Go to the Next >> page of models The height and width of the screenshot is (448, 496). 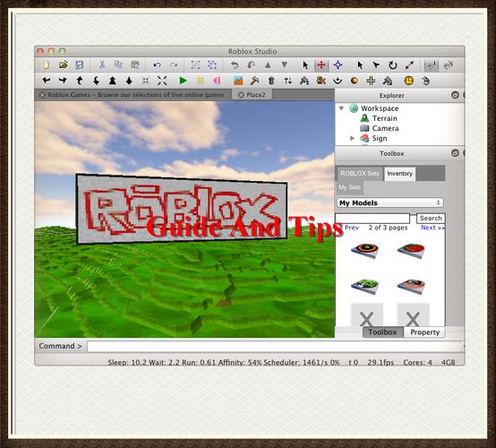(x=432, y=228)
